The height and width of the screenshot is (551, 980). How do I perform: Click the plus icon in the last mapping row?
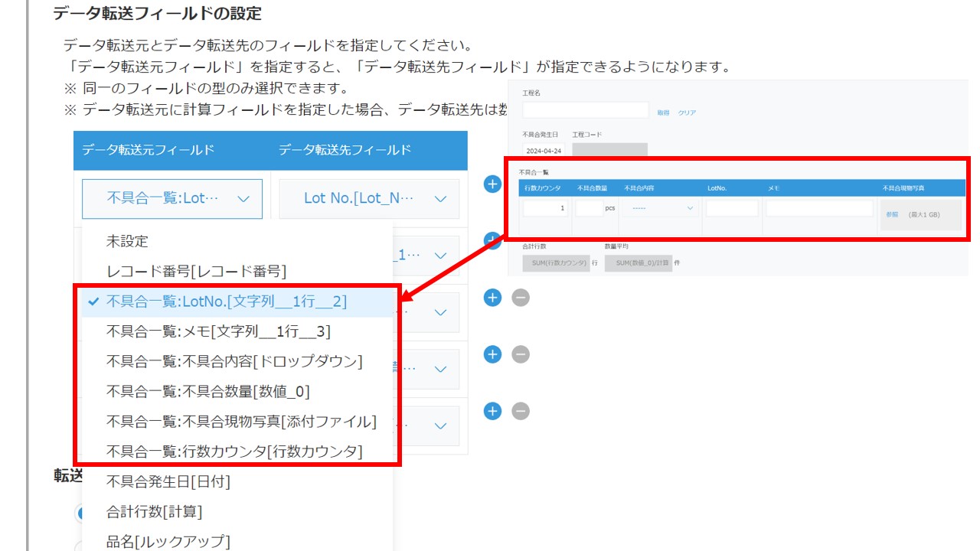(492, 411)
